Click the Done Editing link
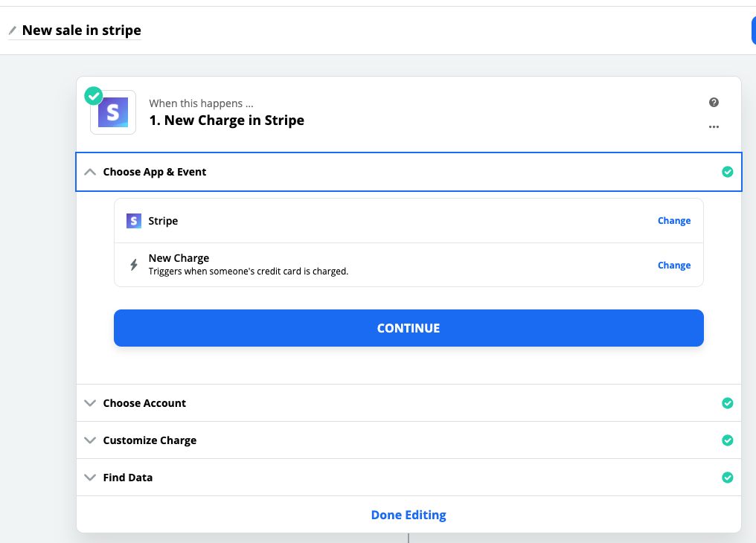This screenshot has width=756, height=543. click(x=409, y=515)
